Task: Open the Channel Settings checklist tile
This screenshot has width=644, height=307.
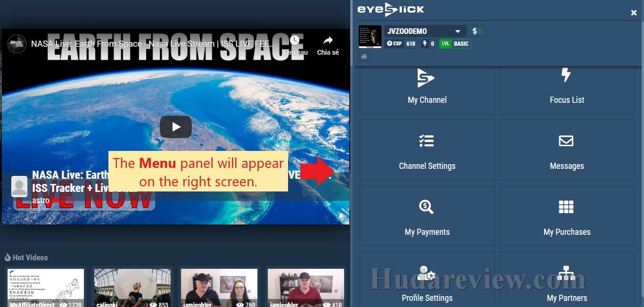Action: point(427,150)
